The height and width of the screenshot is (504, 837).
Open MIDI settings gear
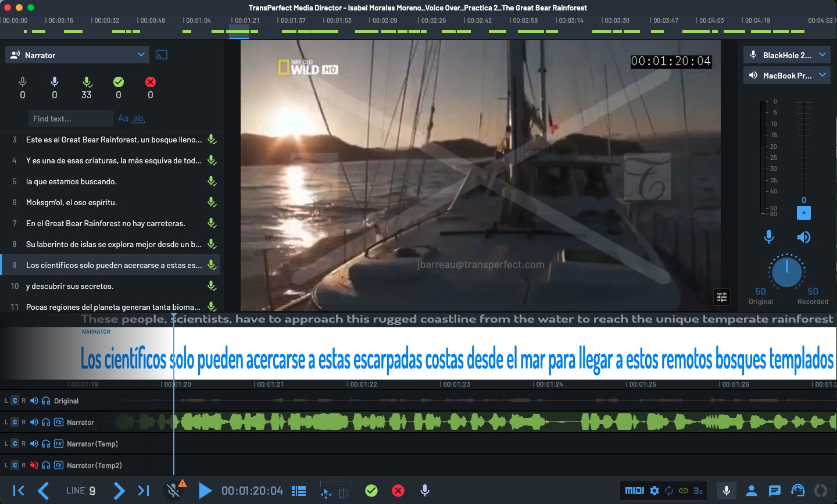(x=654, y=491)
